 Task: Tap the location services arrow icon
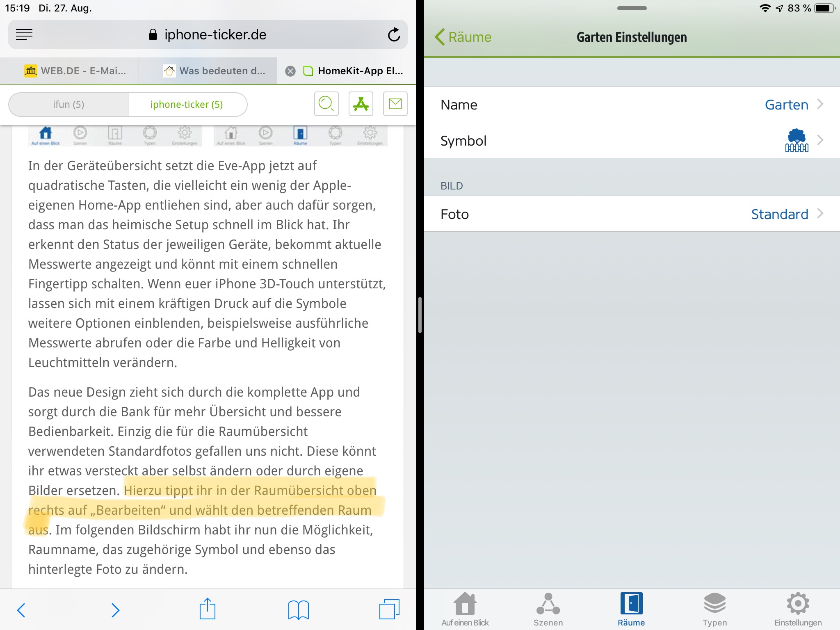pos(779,8)
